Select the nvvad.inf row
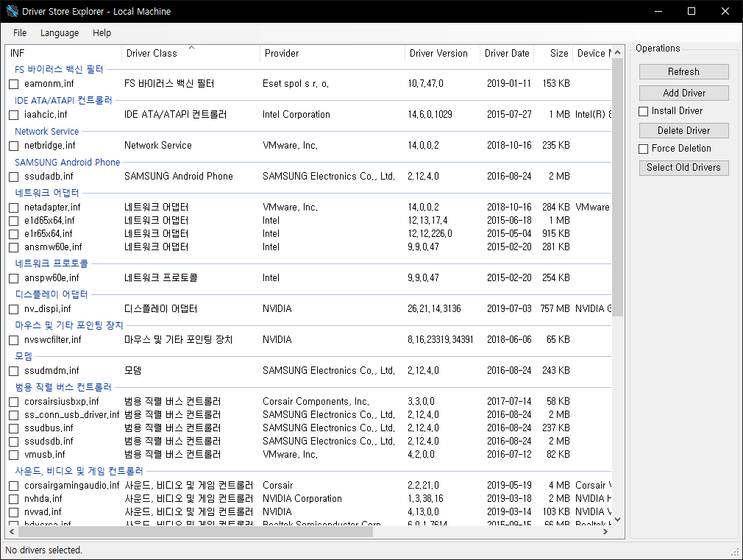 (x=310, y=512)
